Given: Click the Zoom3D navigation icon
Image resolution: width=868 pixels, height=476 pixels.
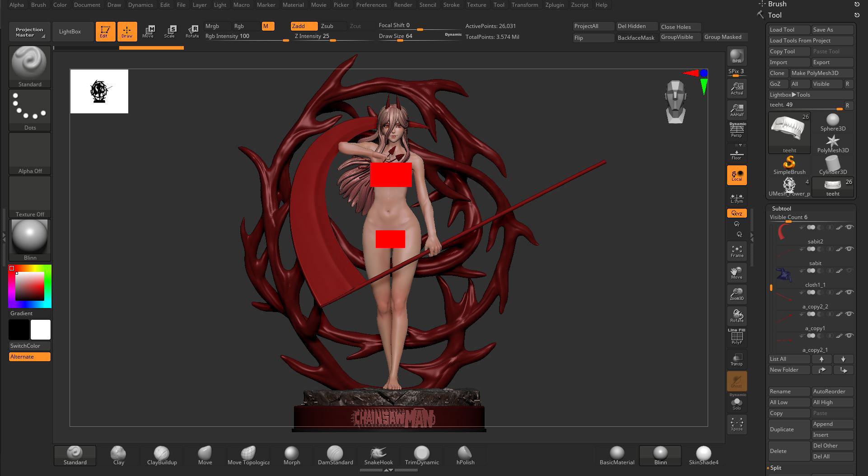Looking at the screenshot, I should [x=737, y=294].
